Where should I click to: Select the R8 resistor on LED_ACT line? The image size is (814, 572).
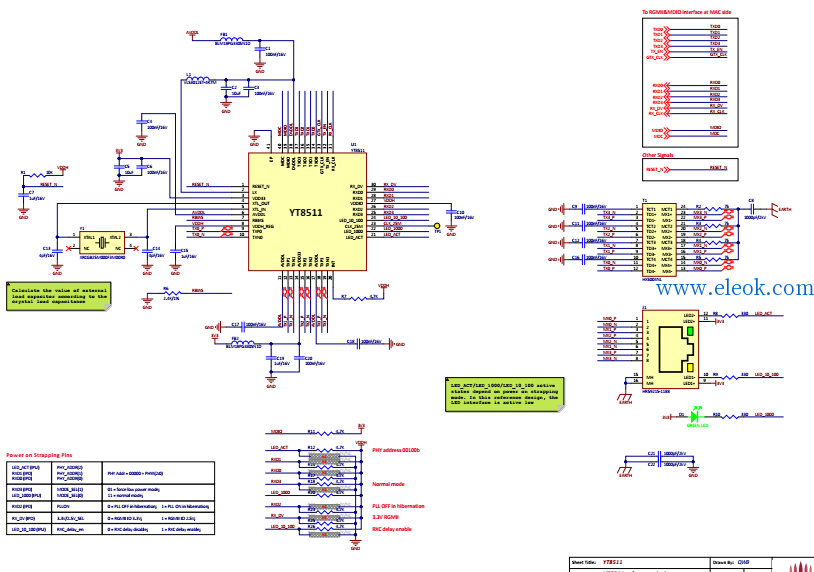pos(729,315)
